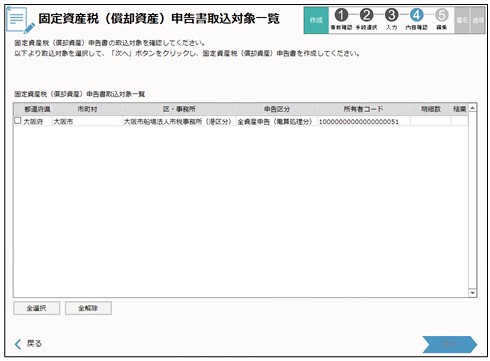Image resolution: width=490 pixels, height=361 pixels.
Task: Click scroll-up arrow of the list scrollbar
Action: pos(472,108)
